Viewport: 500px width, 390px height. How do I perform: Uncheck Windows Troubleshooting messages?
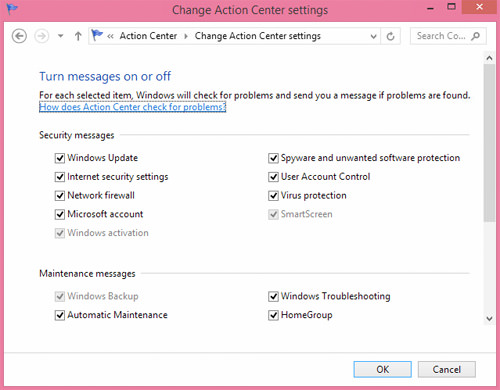273,296
